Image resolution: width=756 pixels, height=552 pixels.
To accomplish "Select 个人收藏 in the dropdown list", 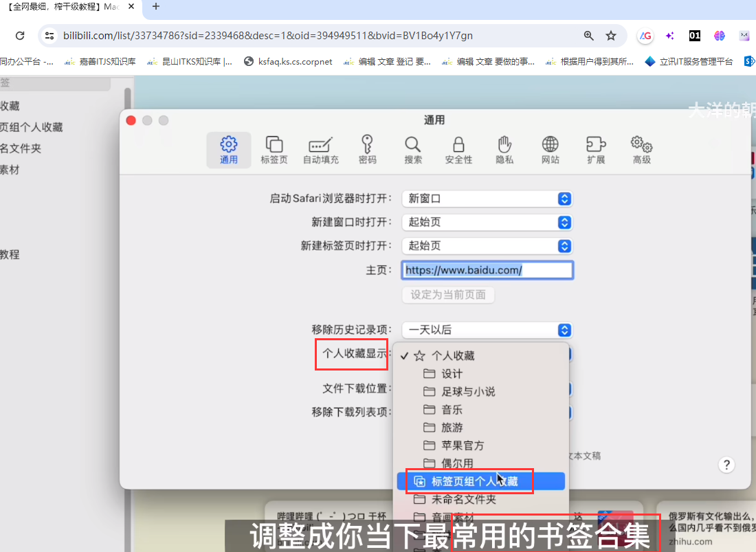I will 480,356.
